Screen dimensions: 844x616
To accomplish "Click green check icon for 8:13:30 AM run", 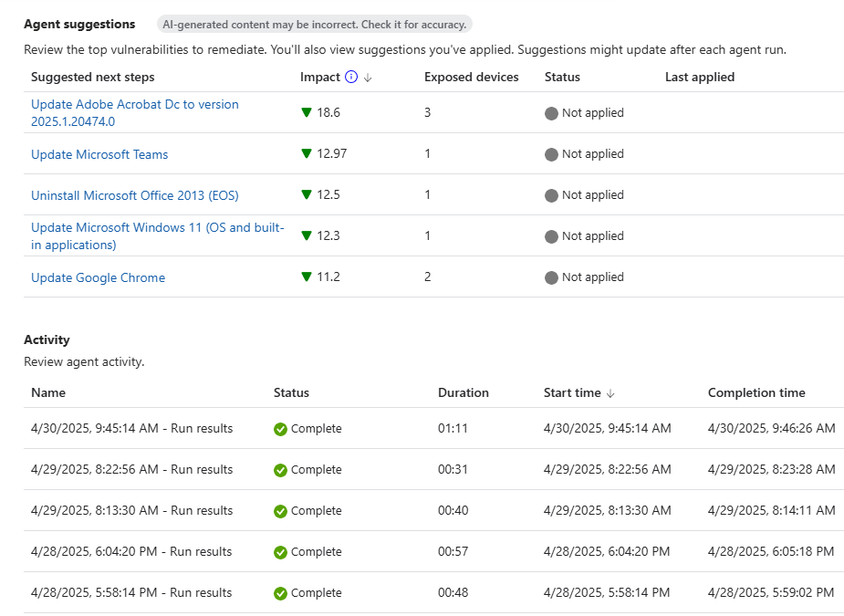I will [x=280, y=511].
